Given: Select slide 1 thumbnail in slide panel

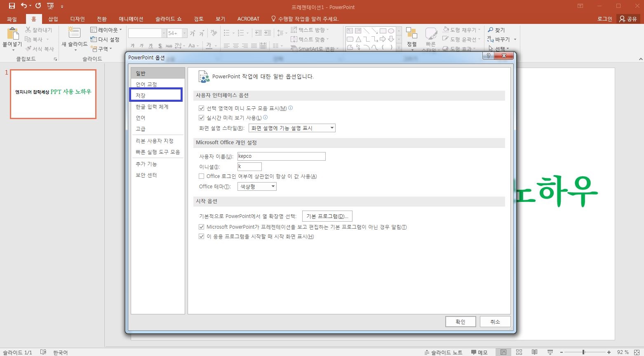Looking at the screenshot, I should click(x=53, y=94).
